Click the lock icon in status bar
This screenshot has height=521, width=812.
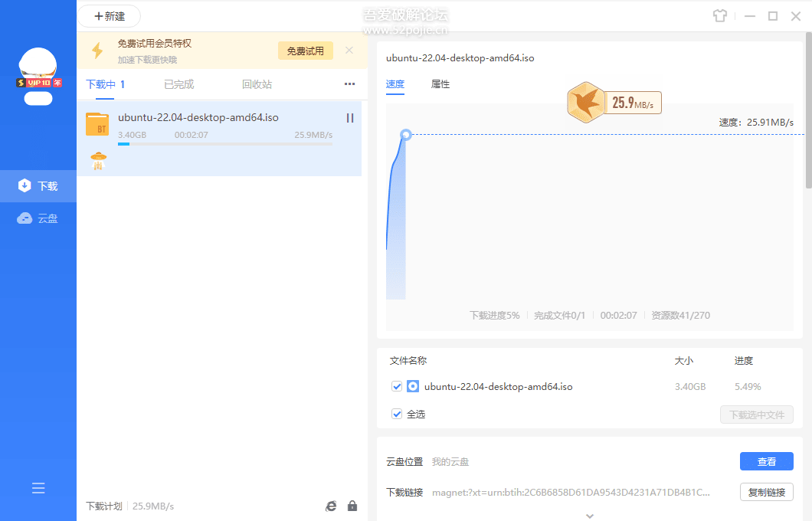352,506
